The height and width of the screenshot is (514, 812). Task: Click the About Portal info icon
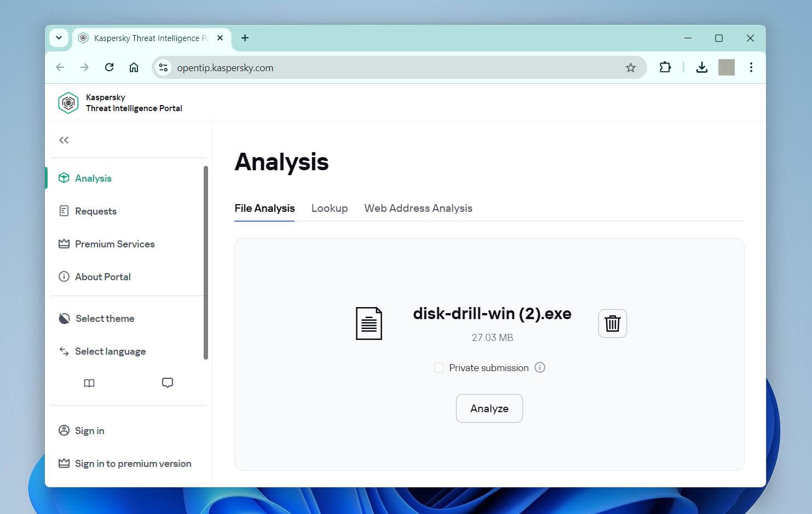(x=64, y=276)
